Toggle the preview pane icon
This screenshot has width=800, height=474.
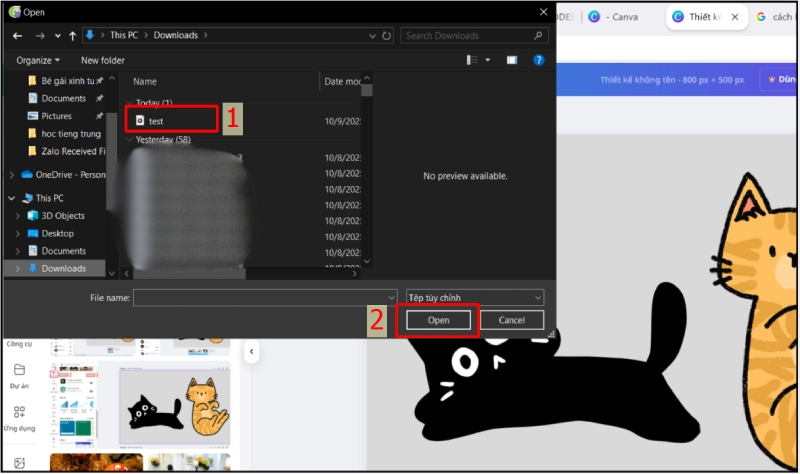(512, 60)
